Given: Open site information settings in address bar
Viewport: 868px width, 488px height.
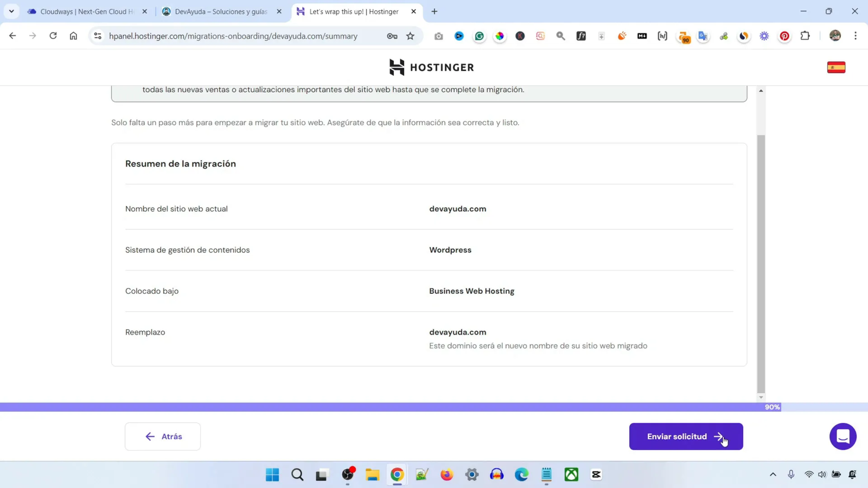Looking at the screenshot, I should coord(97,36).
